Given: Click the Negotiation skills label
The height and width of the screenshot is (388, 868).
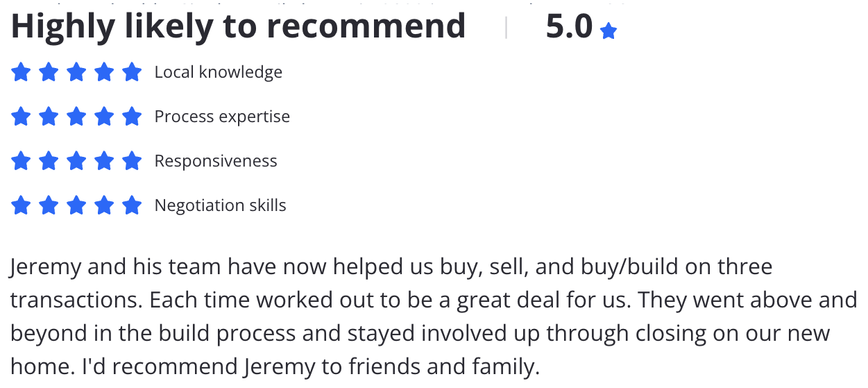Looking at the screenshot, I should coord(220,205).
